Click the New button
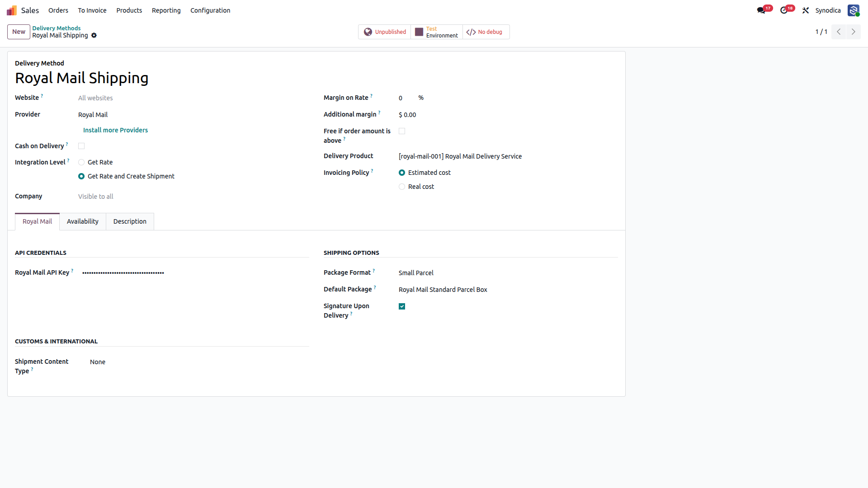Image resolution: width=868 pixels, height=488 pixels. (x=19, y=32)
